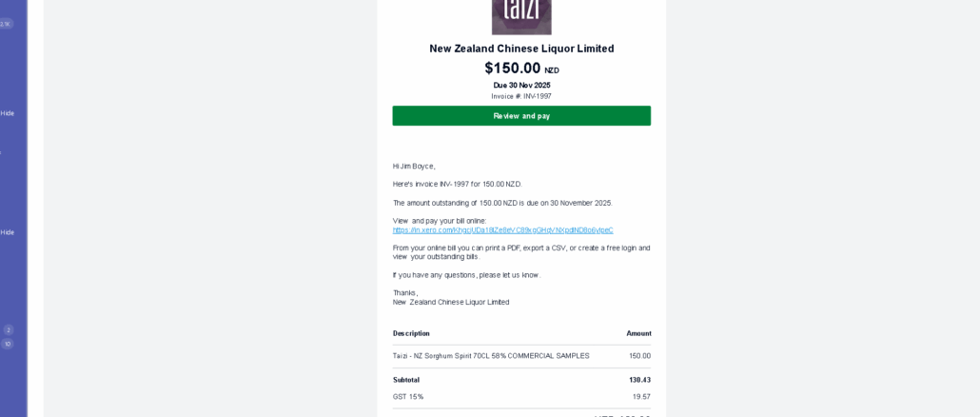Click the top counter badge in sidebar
The height and width of the screenshot is (417, 980).
6,24
